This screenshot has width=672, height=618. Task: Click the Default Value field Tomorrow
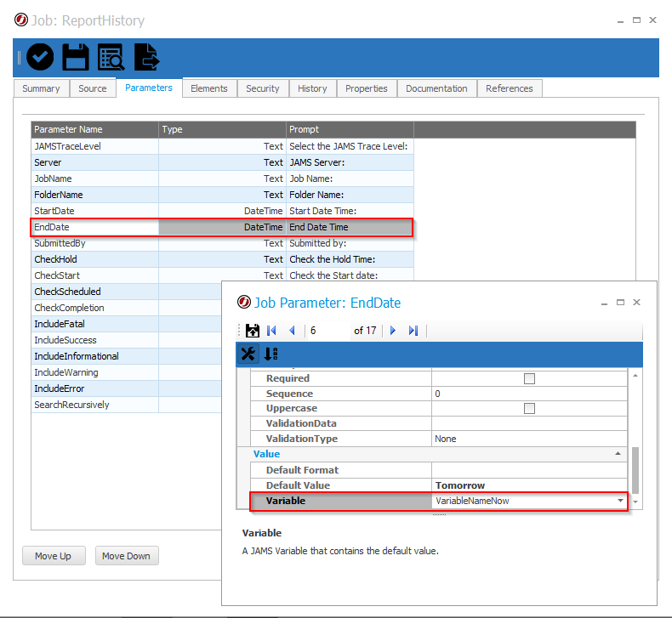click(529, 485)
